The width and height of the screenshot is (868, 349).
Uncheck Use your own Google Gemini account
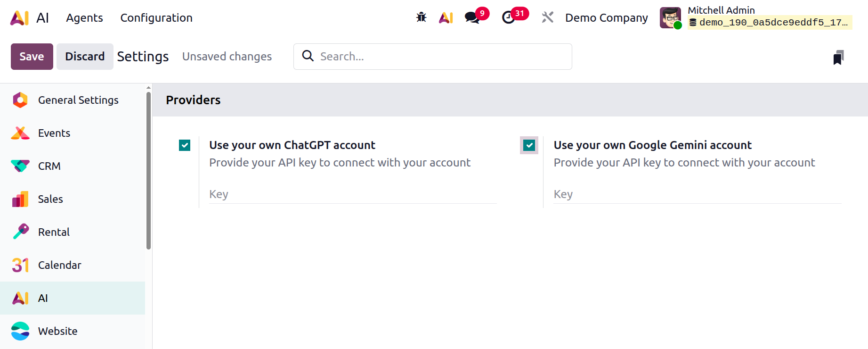click(529, 145)
